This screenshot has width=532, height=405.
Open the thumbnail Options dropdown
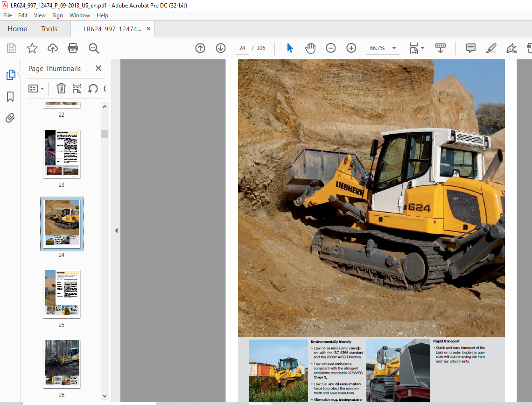pos(36,89)
